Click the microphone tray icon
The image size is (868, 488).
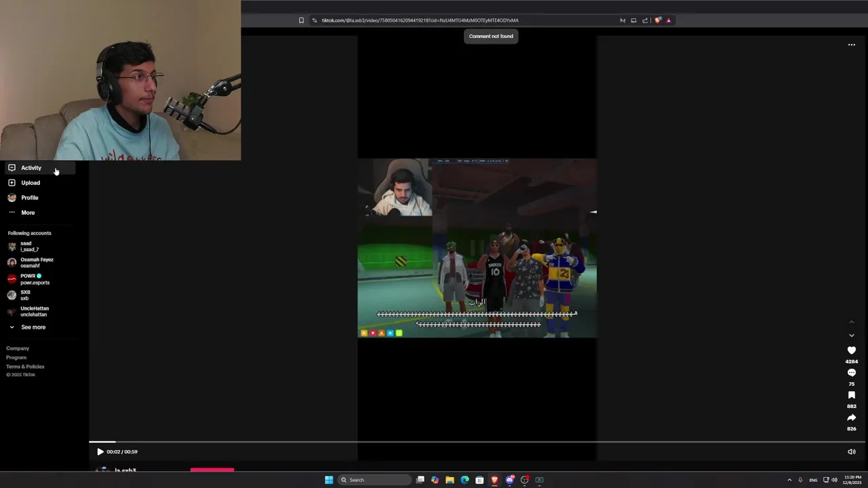pyautogui.click(x=800, y=480)
